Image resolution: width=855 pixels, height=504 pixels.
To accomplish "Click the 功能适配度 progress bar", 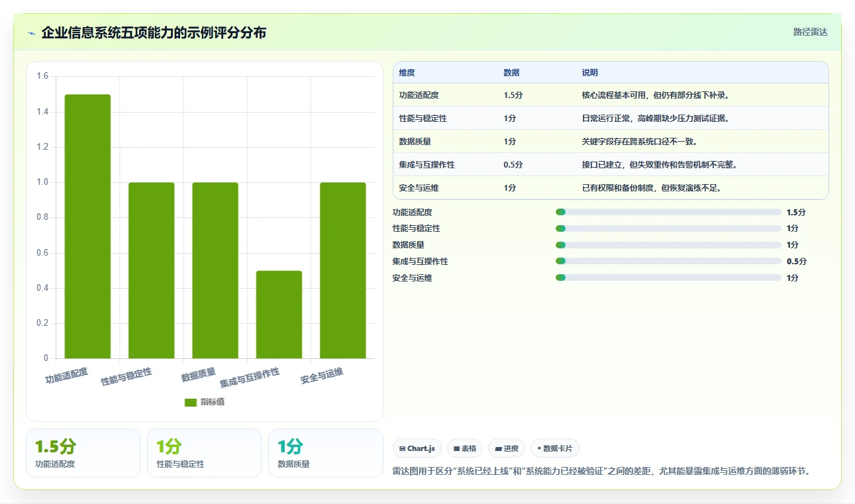I will coord(668,212).
